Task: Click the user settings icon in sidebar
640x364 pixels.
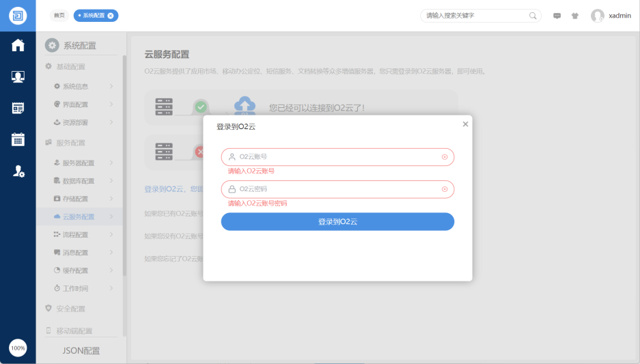Action: tap(18, 171)
